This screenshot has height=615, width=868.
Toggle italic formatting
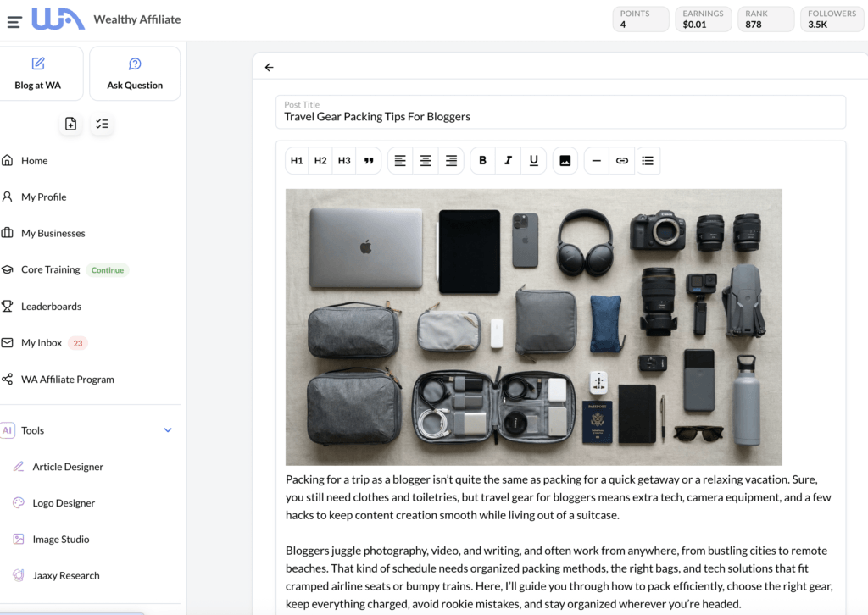(508, 160)
